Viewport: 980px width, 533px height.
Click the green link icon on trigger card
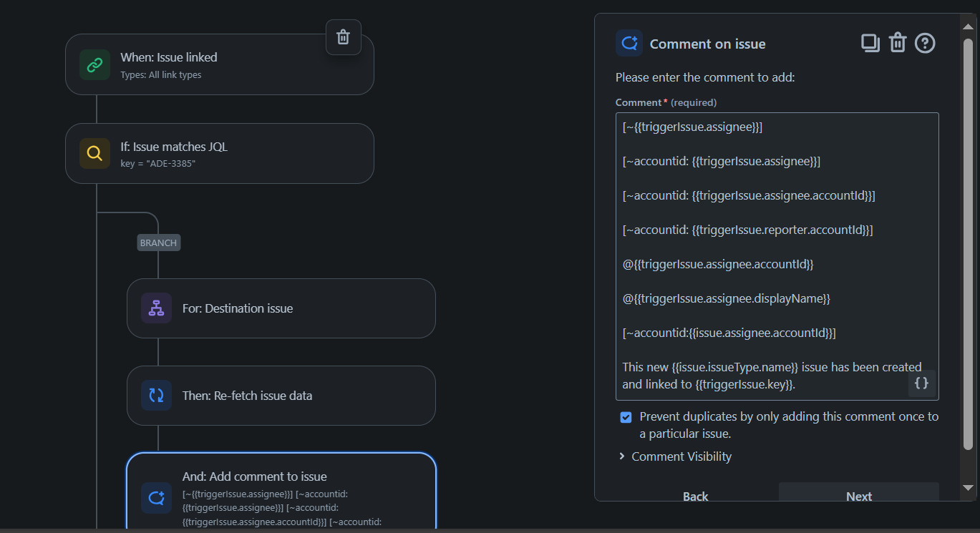(94, 64)
